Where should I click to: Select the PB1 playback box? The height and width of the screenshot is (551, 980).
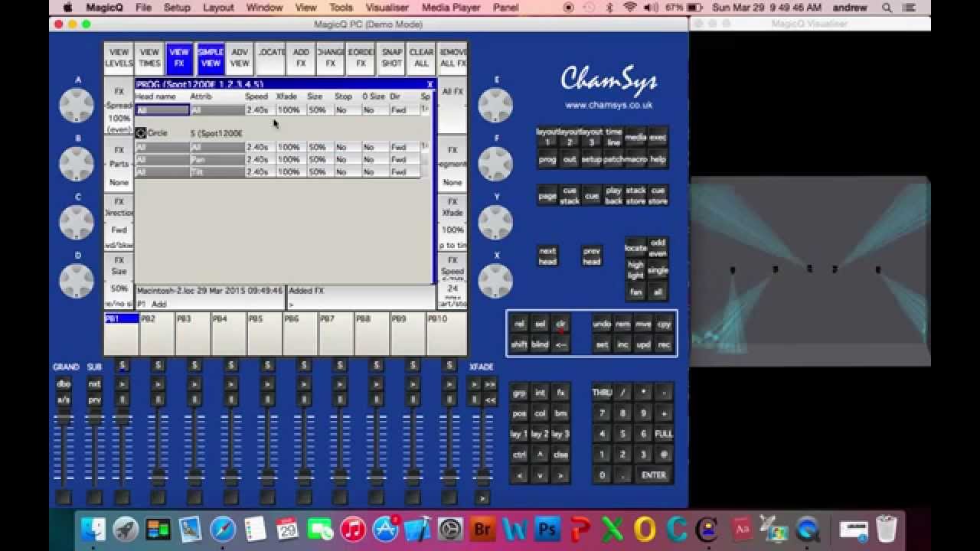tap(121, 334)
